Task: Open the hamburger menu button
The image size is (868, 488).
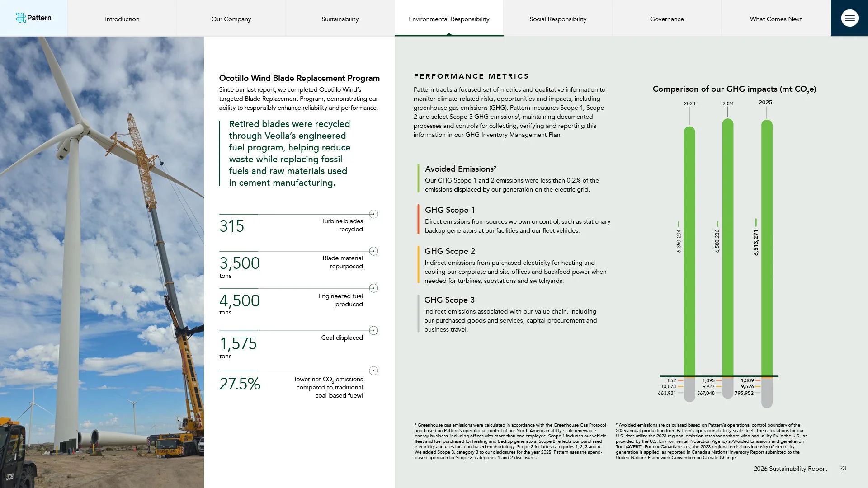Action: point(849,18)
